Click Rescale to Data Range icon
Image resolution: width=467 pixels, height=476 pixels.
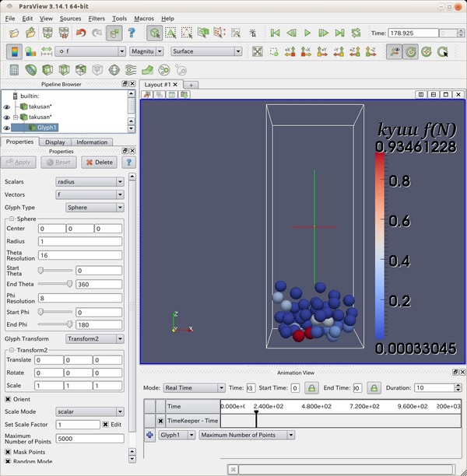click(x=47, y=51)
